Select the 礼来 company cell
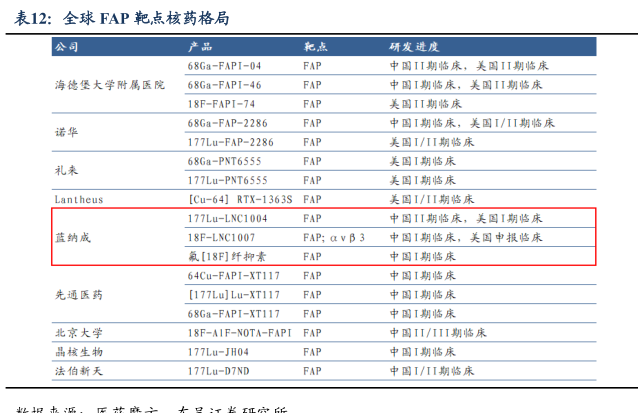Screen dimensions: 638x413 66,171
